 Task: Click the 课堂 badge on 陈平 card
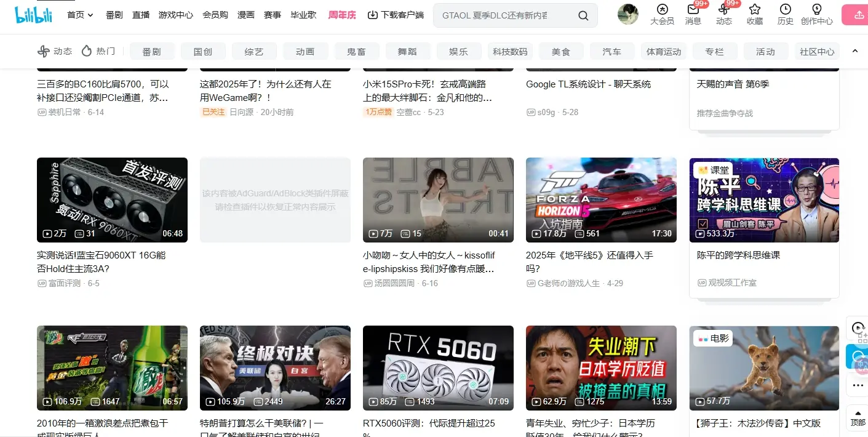[714, 170]
